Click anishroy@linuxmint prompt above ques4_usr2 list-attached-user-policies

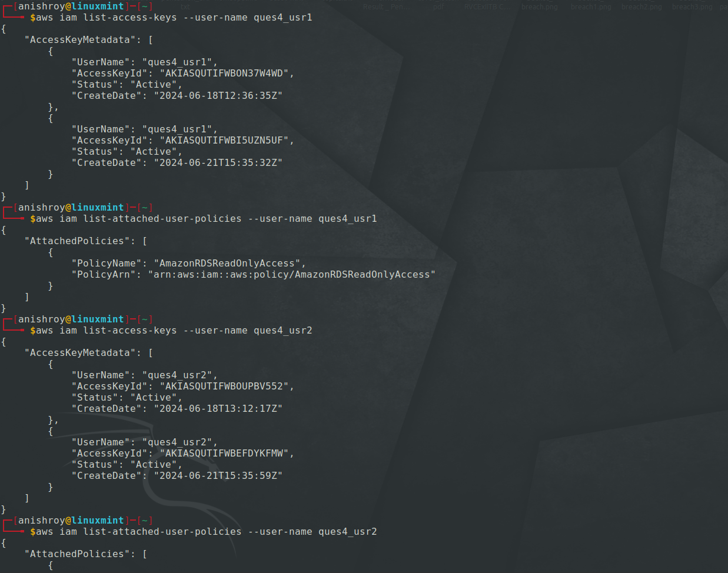[x=71, y=521]
